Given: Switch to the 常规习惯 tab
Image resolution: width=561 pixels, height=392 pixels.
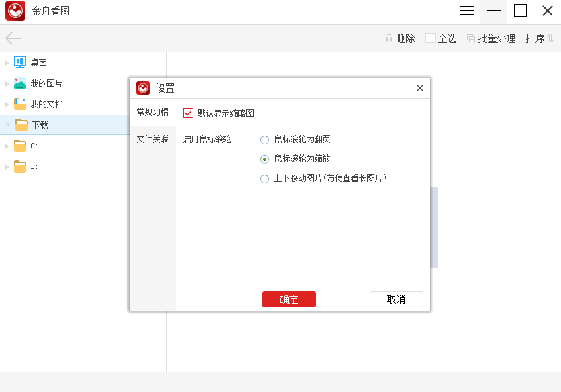Looking at the screenshot, I should [153, 112].
